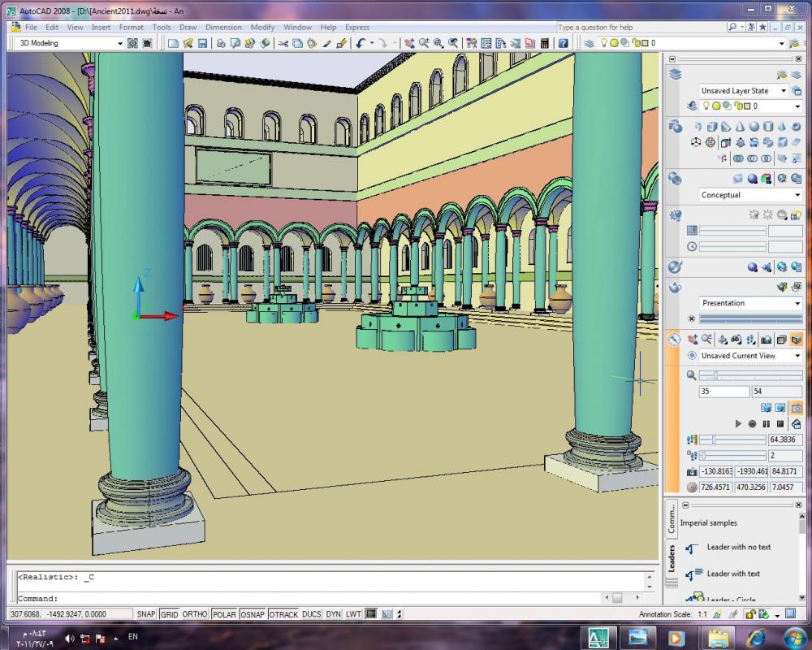Click the Undo arrow in the toolbar

click(x=361, y=44)
